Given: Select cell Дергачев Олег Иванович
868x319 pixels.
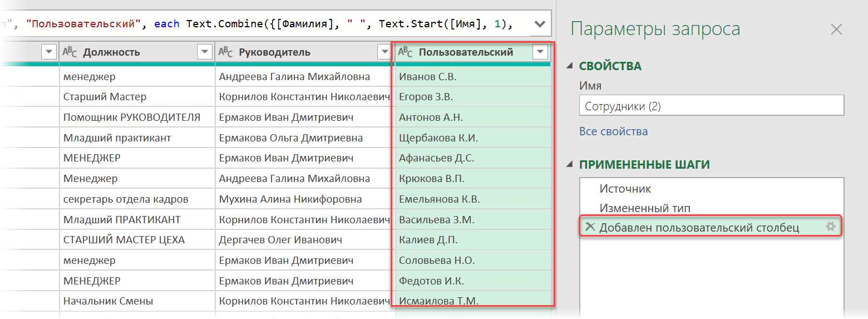Looking at the screenshot, I should tap(304, 239).
